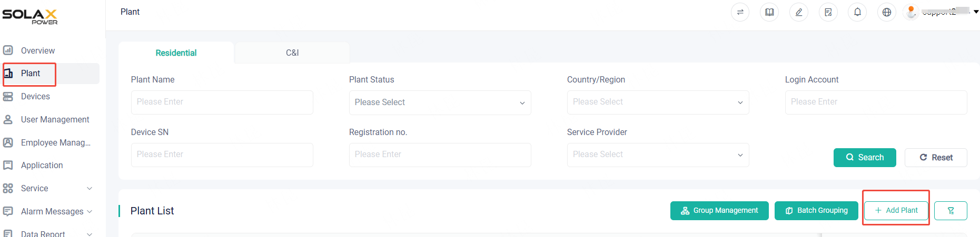Click the filter icon next to Add Plant
This screenshot has width=980, height=237.
point(951,210)
